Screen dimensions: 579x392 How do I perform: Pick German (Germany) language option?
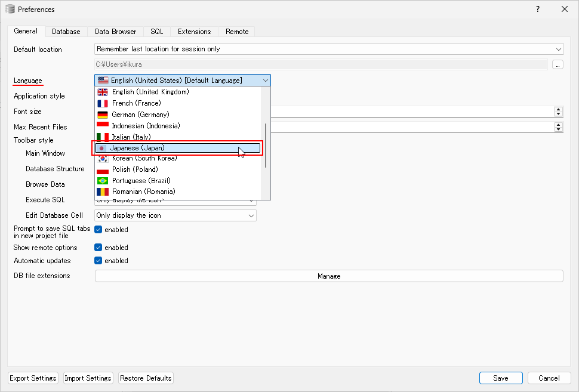(140, 115)
